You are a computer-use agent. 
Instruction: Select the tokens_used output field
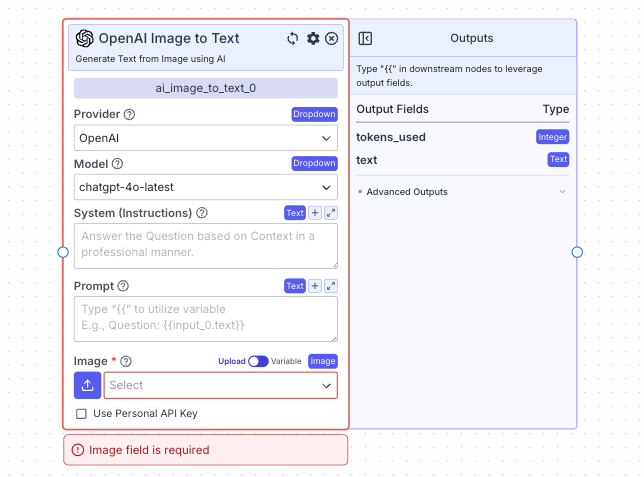(391, 137)
